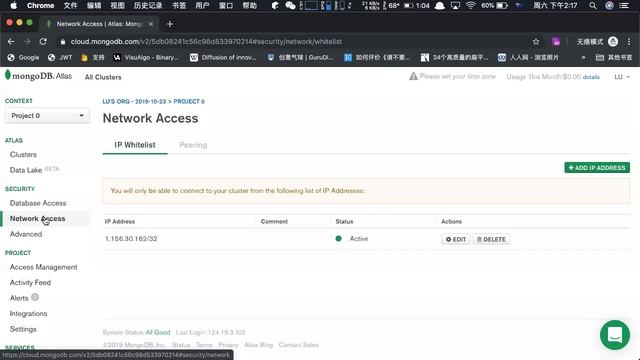Go back with browser back arrow

click(x=11, y=42)
